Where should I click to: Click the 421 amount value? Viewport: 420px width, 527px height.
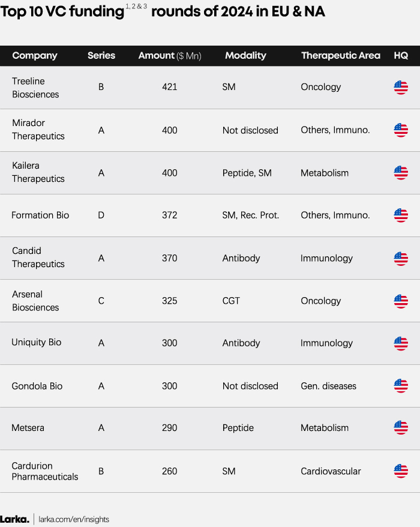[170, 87]
